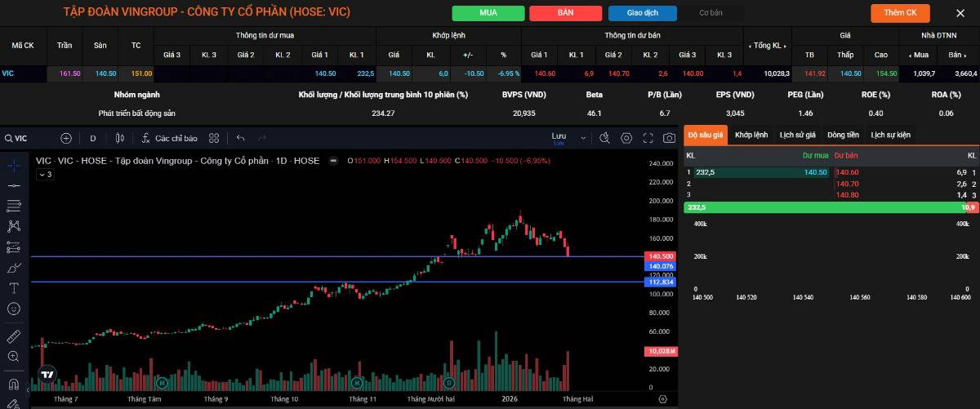980x409 pixels.
Task: Select the crosshair cursor tool
Action: [14, 165]
